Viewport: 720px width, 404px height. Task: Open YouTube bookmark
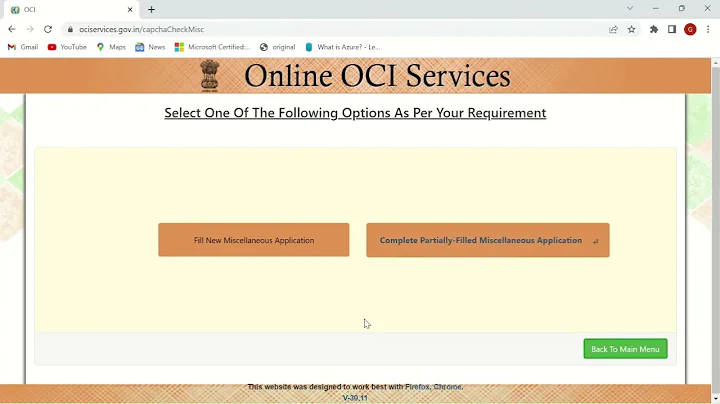tap(67, 47)
